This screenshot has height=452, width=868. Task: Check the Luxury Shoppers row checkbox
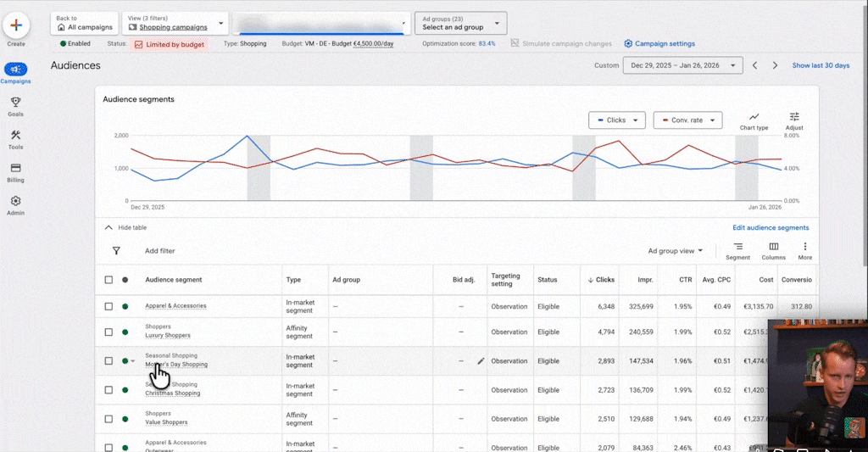pos(108,332)
